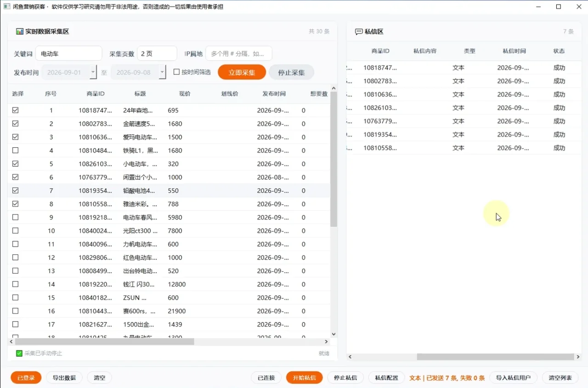Click the 停止私信 button
This screenshot has width=588, height=388.
[345, 377]
